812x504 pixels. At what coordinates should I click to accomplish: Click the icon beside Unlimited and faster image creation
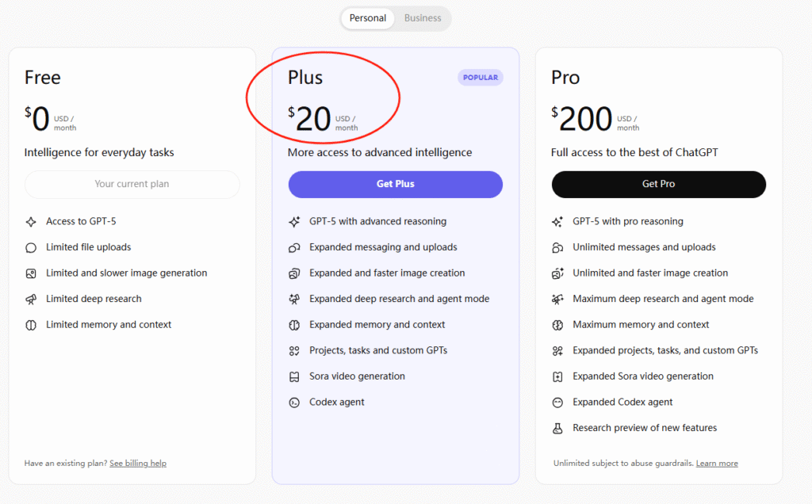[557, 273]
